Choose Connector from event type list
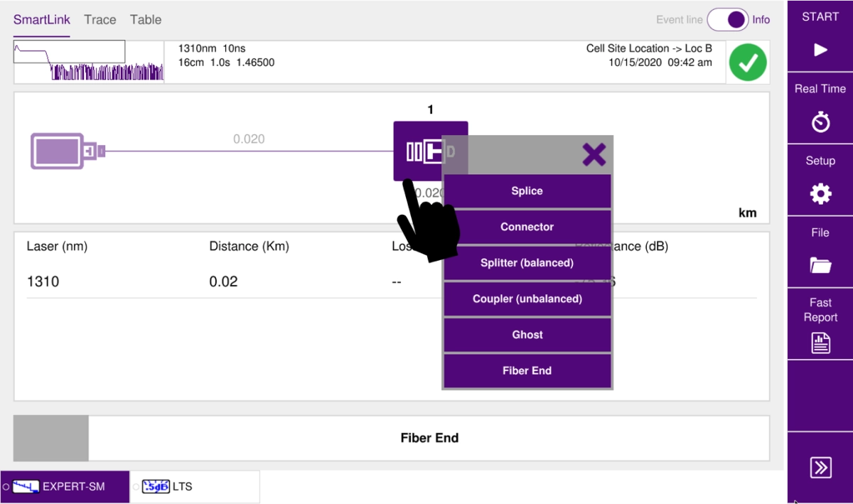 coord(527,227)
